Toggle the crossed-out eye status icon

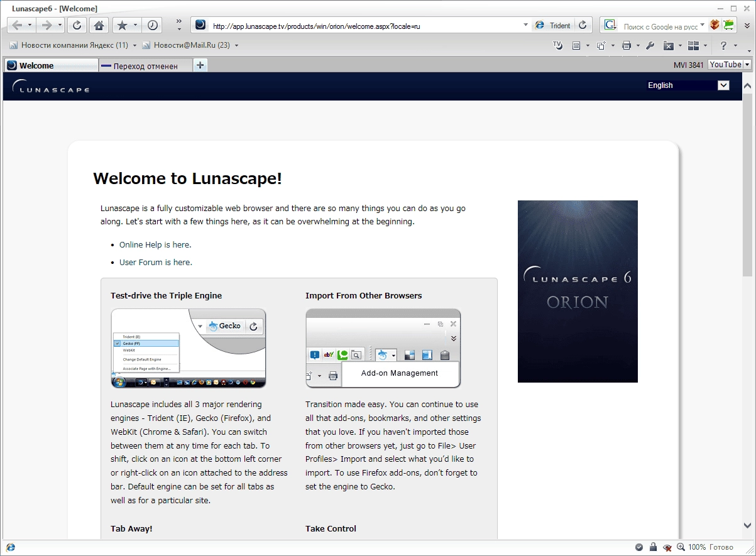pyautogui.click(x=667, y=547)
